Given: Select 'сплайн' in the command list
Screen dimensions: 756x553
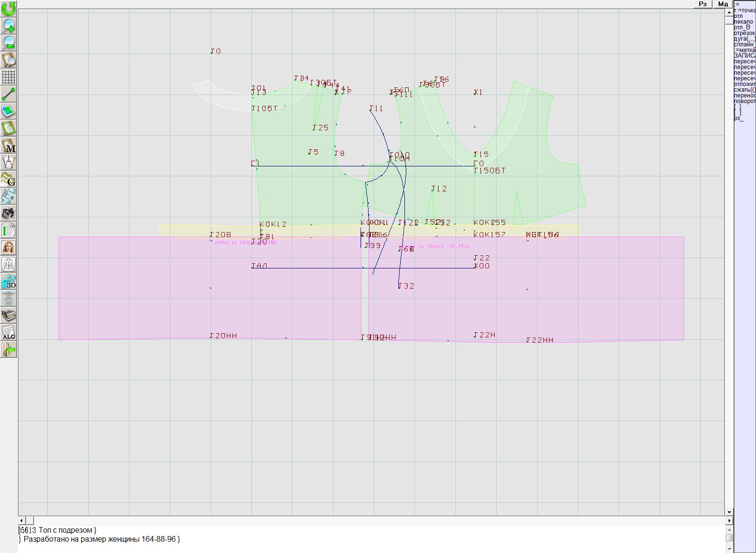Looking at the screenshot, I should point(744,44).
